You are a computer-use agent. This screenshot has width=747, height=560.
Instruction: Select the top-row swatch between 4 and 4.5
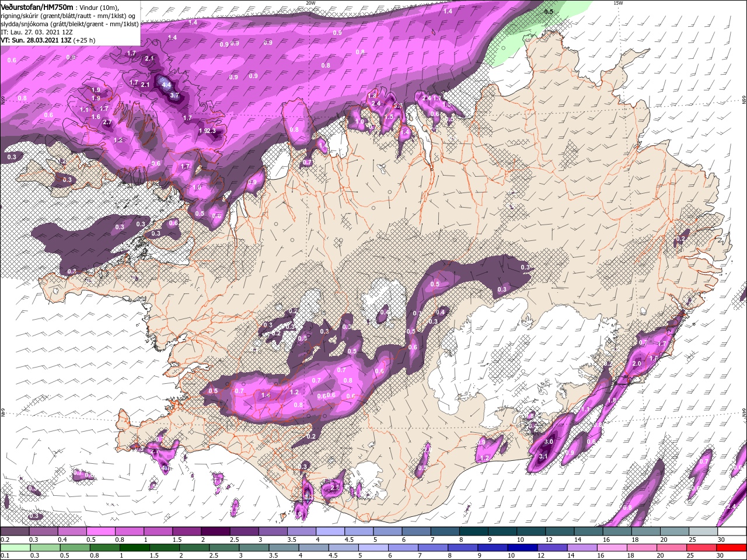click(330, 531)
